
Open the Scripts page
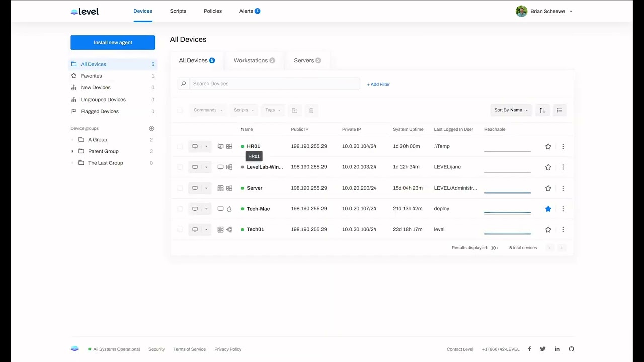tap(178, 11)
